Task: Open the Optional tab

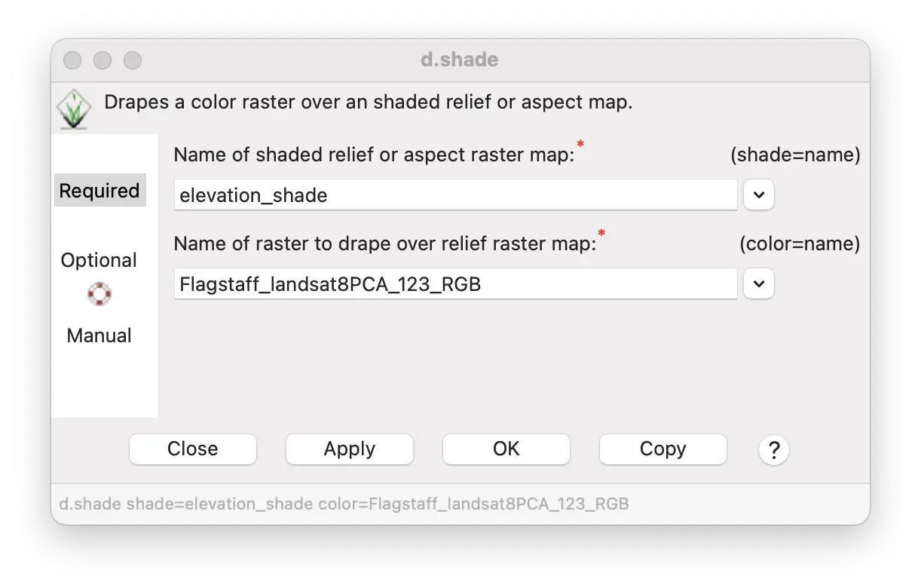Action: (x=99, y=260)
